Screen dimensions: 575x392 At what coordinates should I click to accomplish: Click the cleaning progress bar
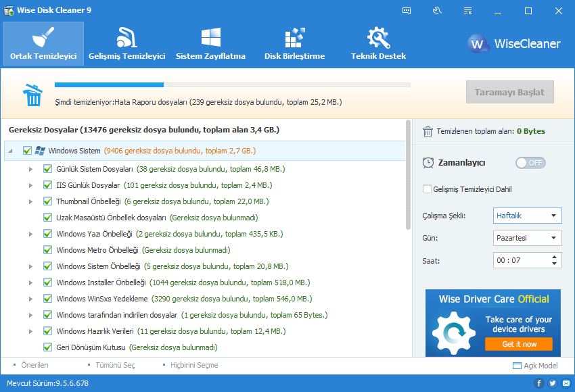pyautogui.click(x=233, y=84)
